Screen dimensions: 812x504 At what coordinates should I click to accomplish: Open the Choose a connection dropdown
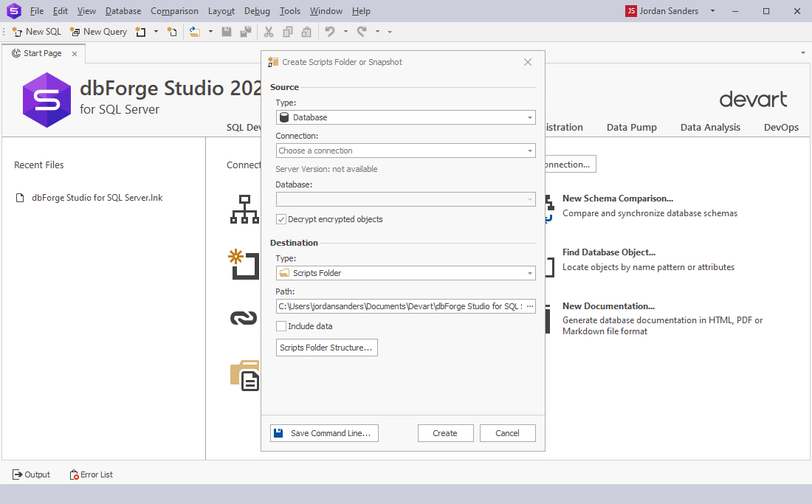tap(405, 151)
